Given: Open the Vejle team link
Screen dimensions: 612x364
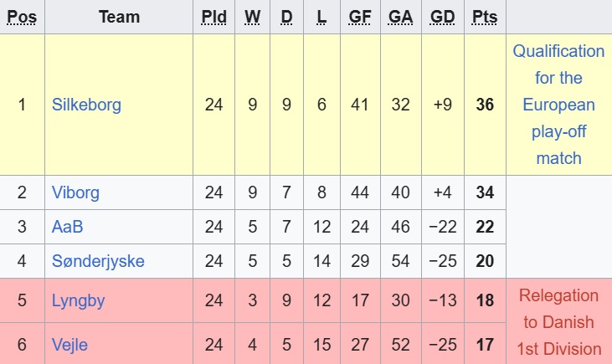Looking at the screenshot, I should 69,344.
